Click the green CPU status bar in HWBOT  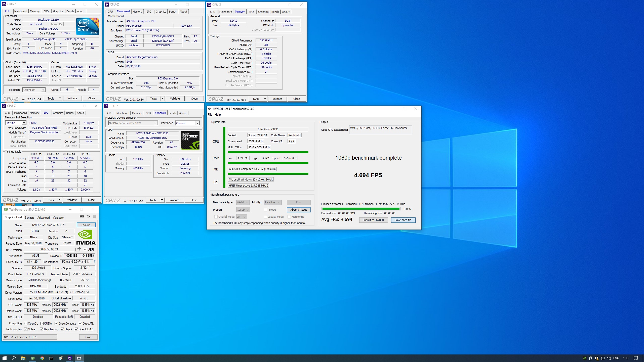[268, 152]
